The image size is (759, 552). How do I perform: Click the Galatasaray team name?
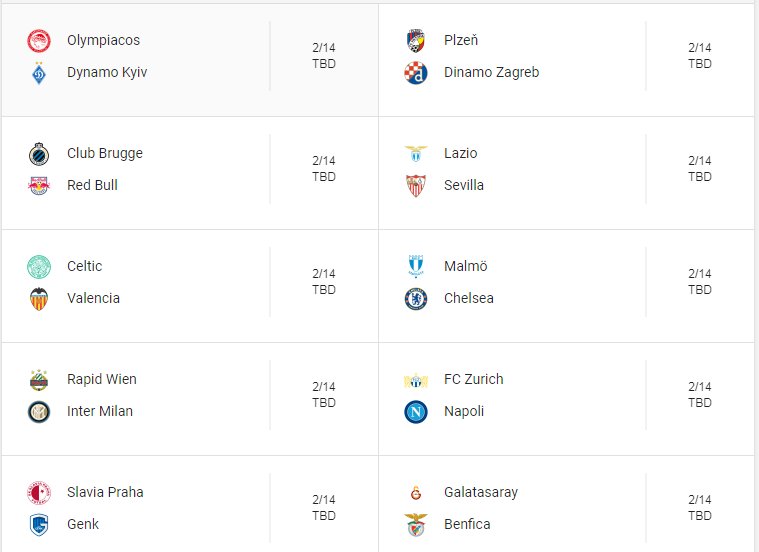tap(481, 492)
